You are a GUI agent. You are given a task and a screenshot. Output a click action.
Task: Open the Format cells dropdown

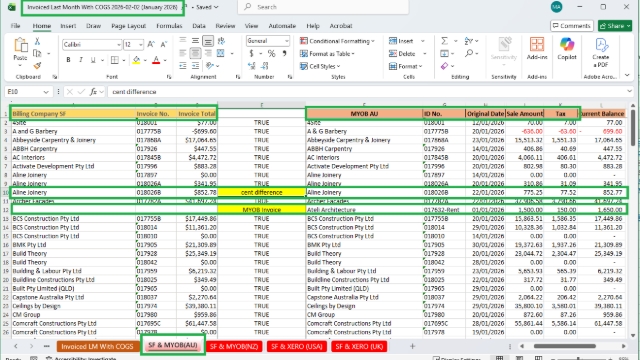406,66
